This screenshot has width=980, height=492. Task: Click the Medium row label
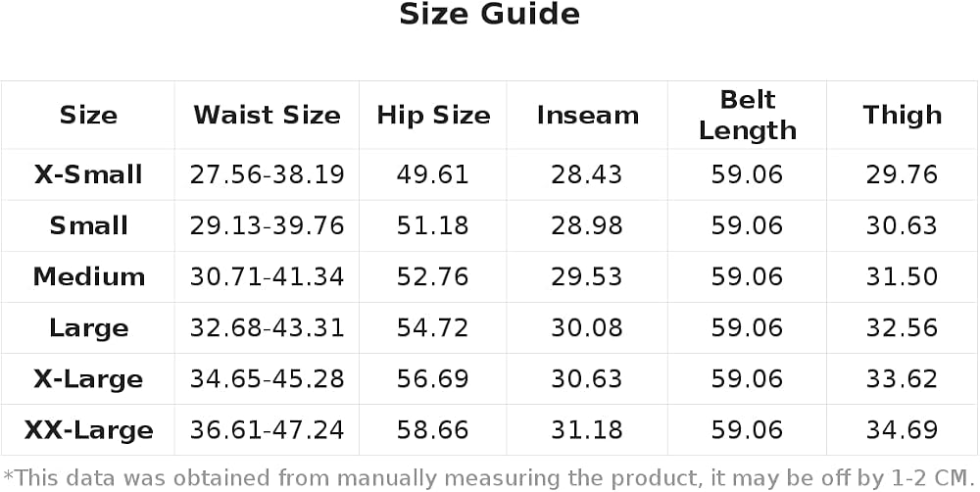tap(88, 277)
